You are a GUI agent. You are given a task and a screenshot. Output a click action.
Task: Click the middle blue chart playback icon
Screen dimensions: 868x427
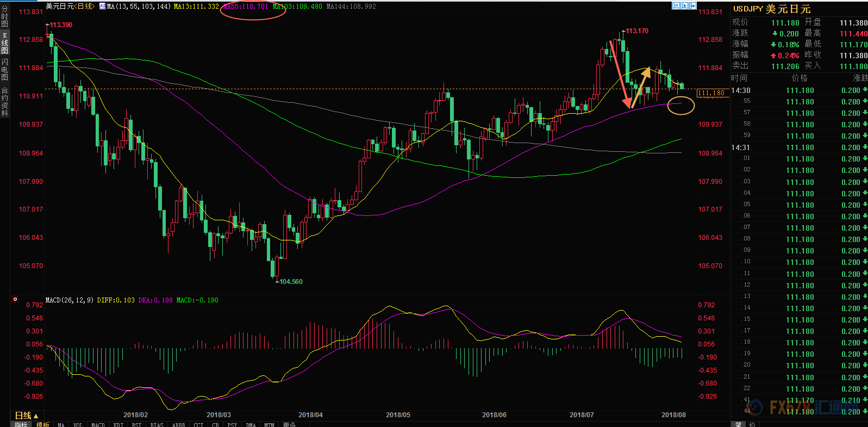pos(685,6)
